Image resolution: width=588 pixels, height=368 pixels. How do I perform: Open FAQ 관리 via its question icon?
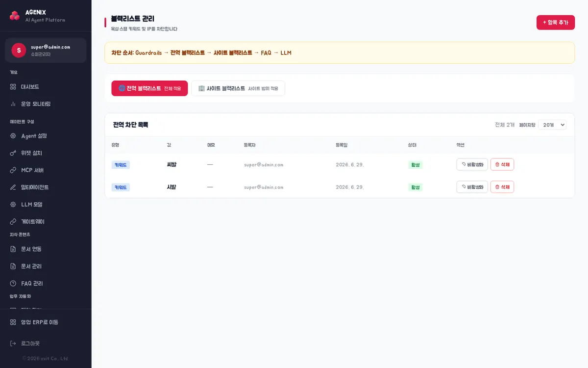[x=13, y=284]
